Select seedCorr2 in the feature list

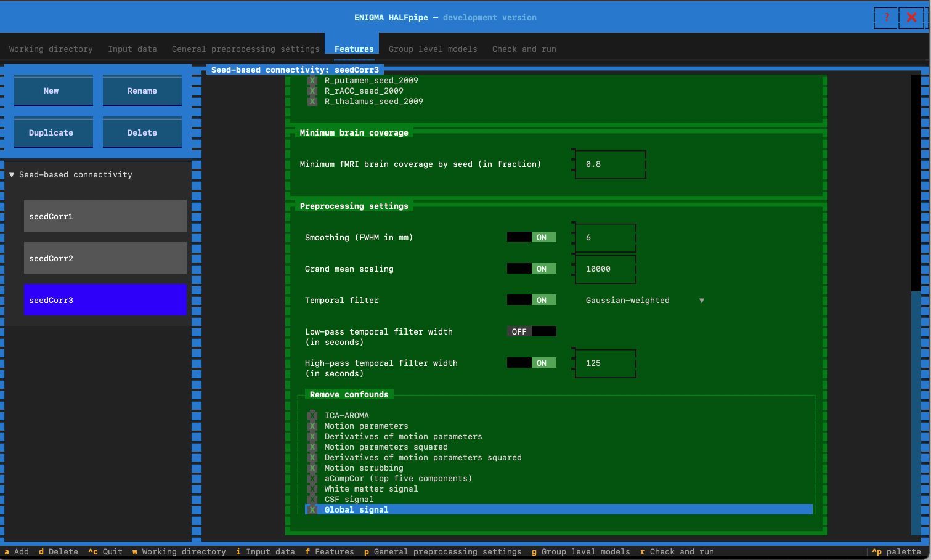[x=105, y=258]
